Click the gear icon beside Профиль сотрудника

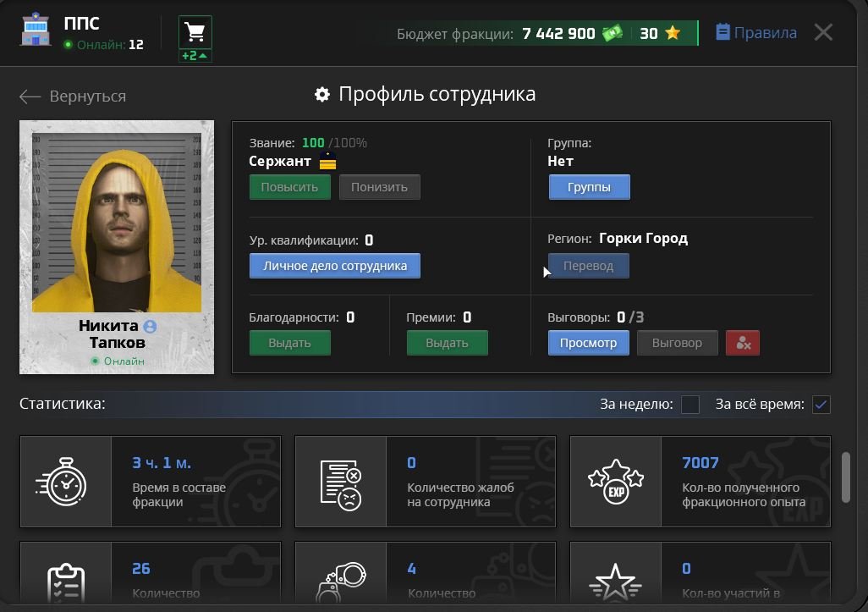point(322,94)
